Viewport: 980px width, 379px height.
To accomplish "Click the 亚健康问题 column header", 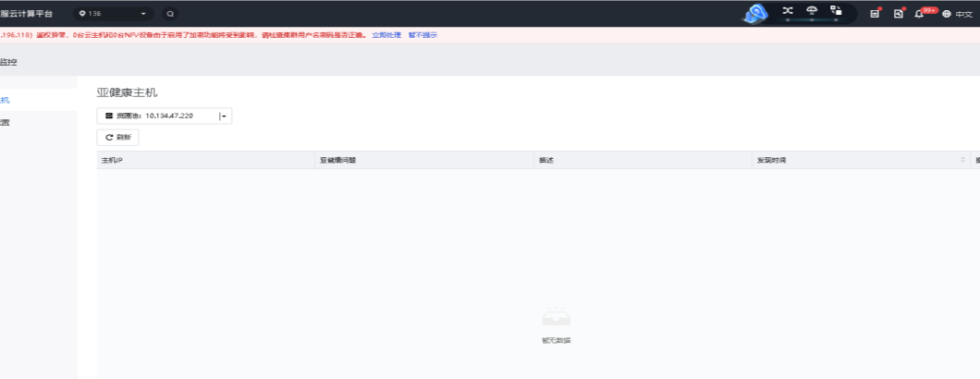I will coord(423,160).
